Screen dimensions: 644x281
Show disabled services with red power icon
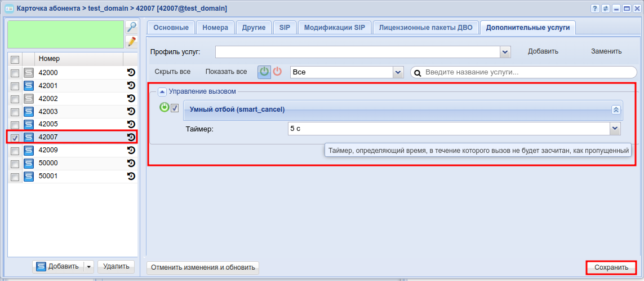coord(278,72)
